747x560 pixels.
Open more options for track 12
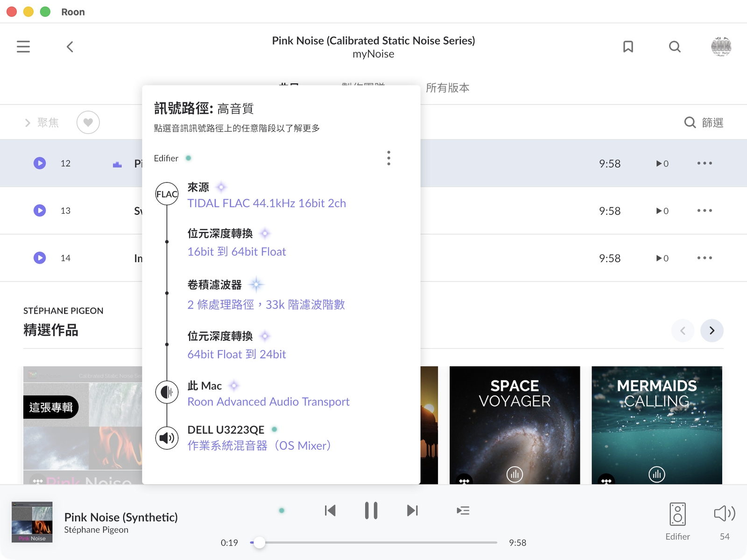705,163
